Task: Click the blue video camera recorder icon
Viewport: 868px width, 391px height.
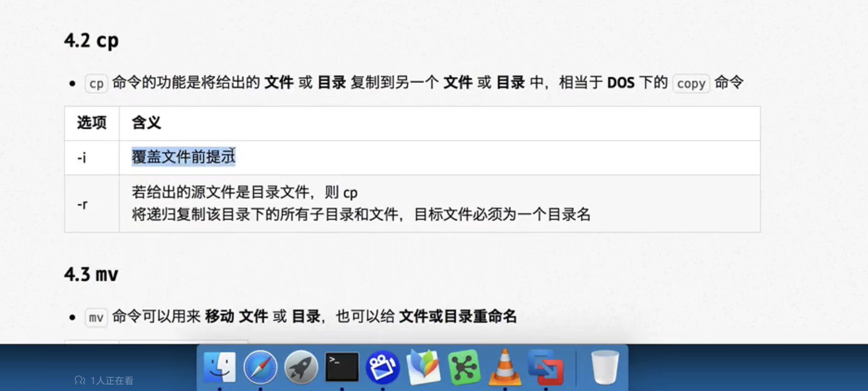Action: coord(383,368)
